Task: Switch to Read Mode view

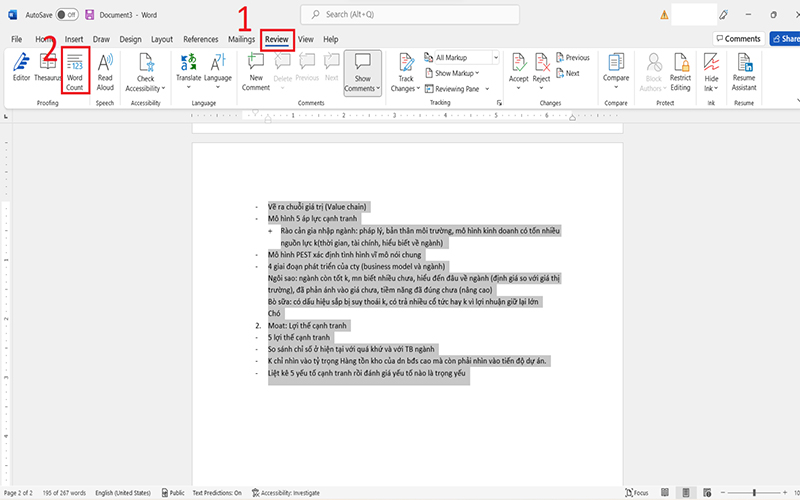Action: click(x=665, y=493)
